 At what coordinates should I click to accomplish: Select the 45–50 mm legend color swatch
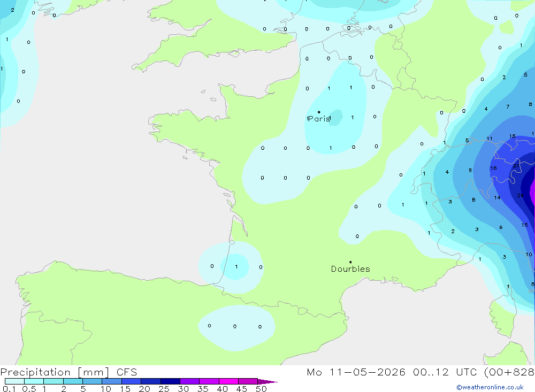[248, 381]
